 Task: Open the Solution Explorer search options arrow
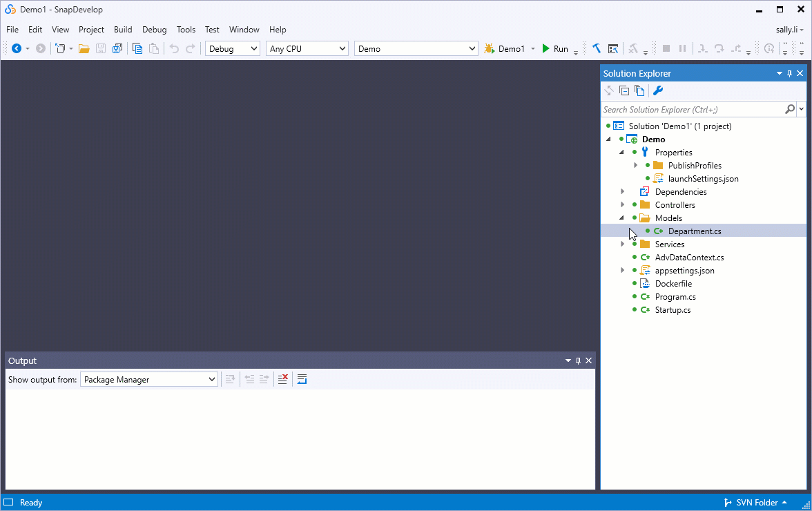[801, 109]
